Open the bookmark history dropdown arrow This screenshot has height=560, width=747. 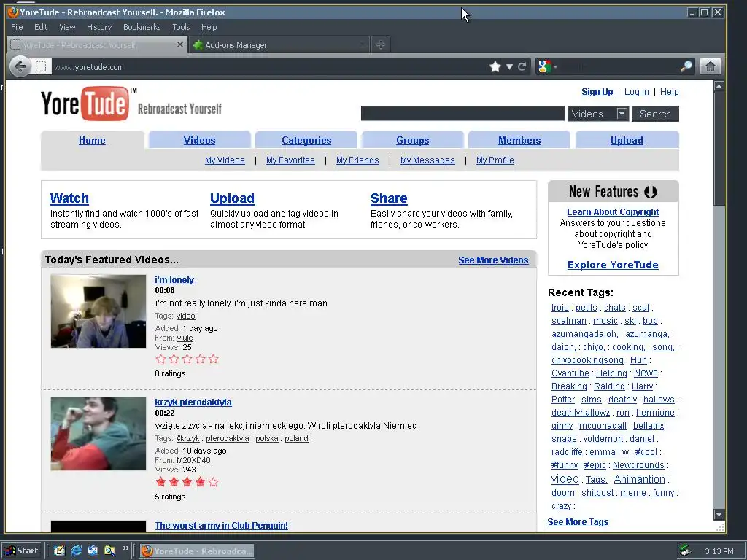(x=509, y=66)
